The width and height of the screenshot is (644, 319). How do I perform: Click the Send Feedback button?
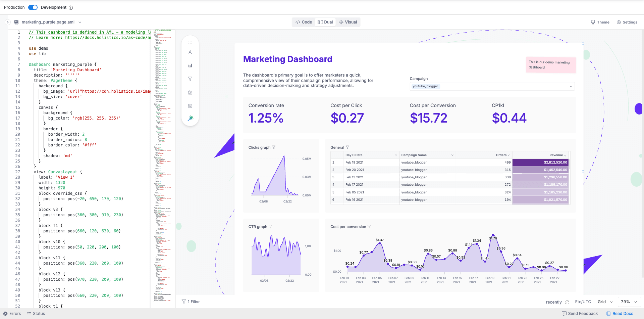[580, 314]
